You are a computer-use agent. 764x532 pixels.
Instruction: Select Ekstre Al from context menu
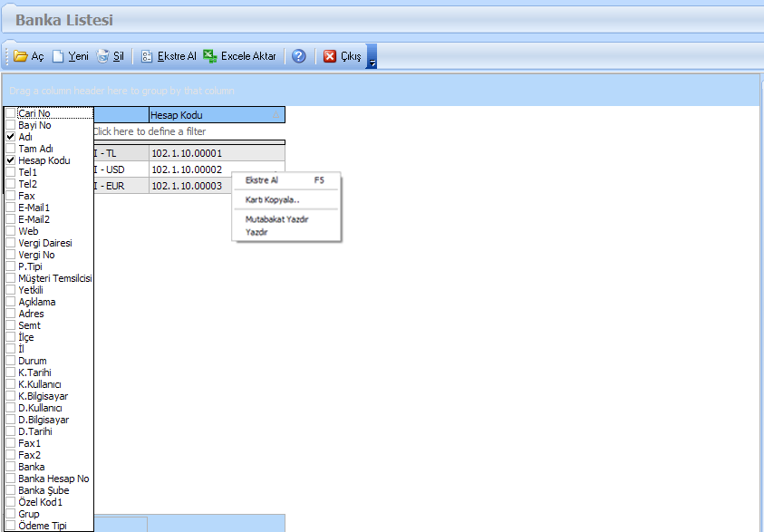point(262,180)
